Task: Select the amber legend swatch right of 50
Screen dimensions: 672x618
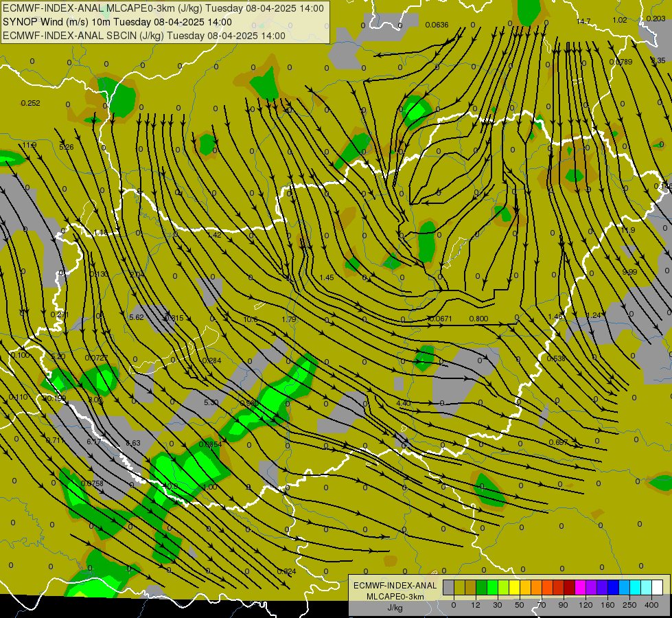Action: (x=525, y=587)
